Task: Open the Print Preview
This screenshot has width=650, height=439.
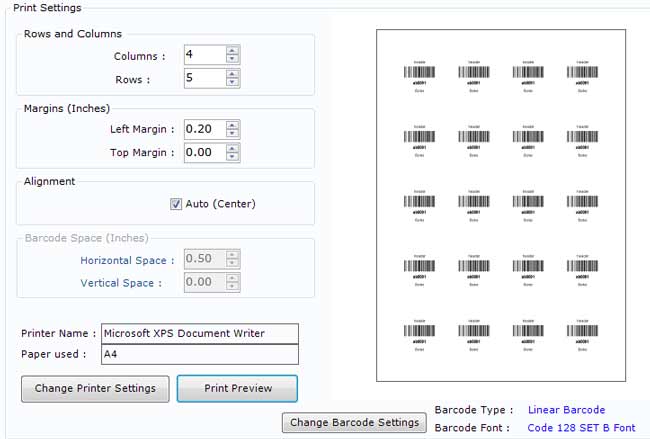Action: 238,389
